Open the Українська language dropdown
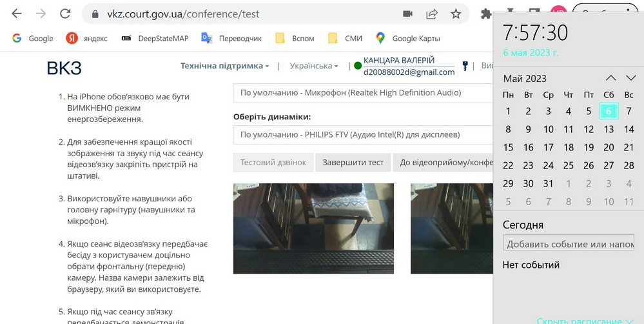The image size is (644, 324). tap(314, 66)
